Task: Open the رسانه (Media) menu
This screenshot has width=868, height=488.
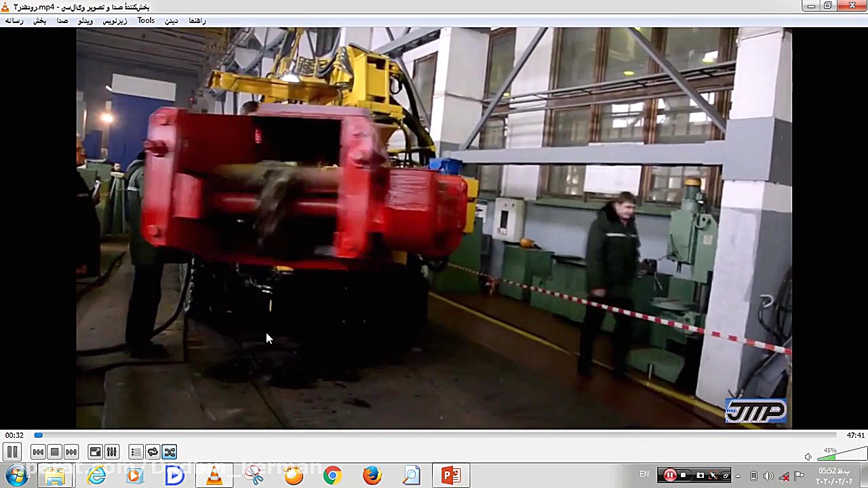Action: pos(14,21)
